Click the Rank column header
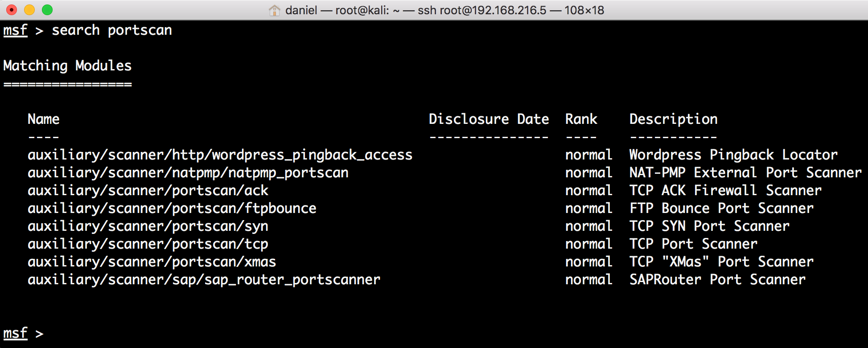 pyautogui.click(x=581, y=119)
